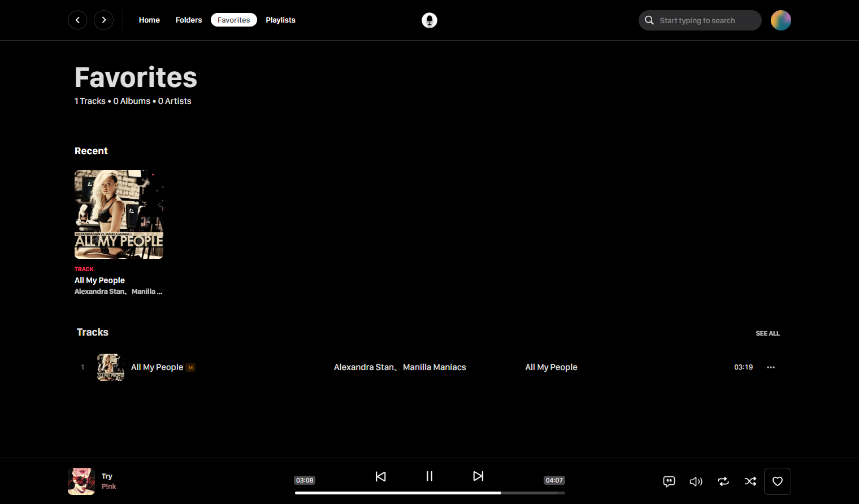Viewport: 859px width, 504px height.
Task: Open the All My People album link in the row
Action: [x=551, y=367]
